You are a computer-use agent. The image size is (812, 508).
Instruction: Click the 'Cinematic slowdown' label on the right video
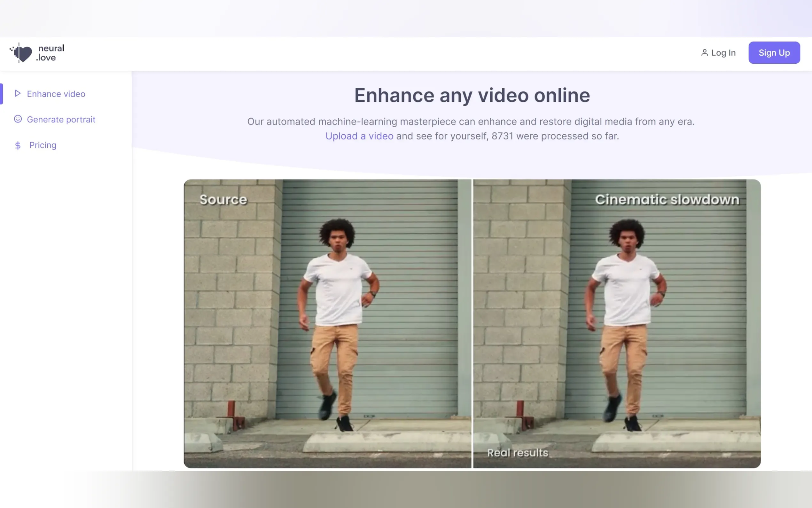[x=667, y=200]
